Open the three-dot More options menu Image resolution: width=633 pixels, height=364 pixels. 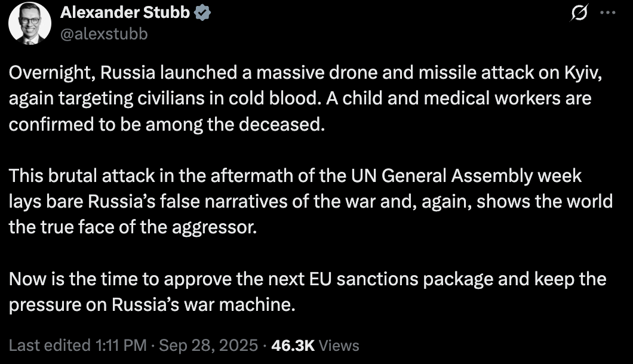(607, 14)
